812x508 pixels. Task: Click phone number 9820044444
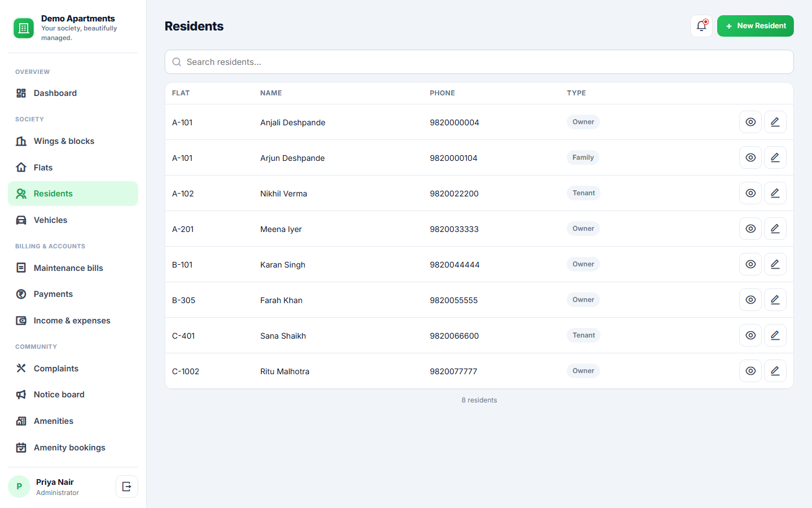[454, 265]
